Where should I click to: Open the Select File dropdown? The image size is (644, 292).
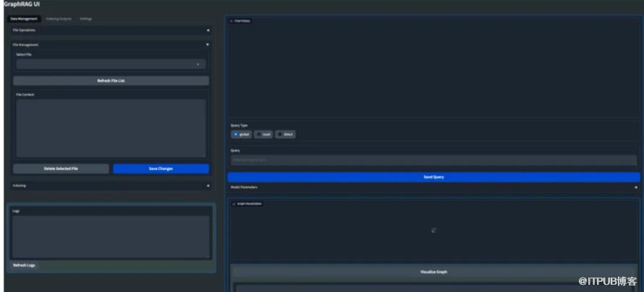point(111,64)
